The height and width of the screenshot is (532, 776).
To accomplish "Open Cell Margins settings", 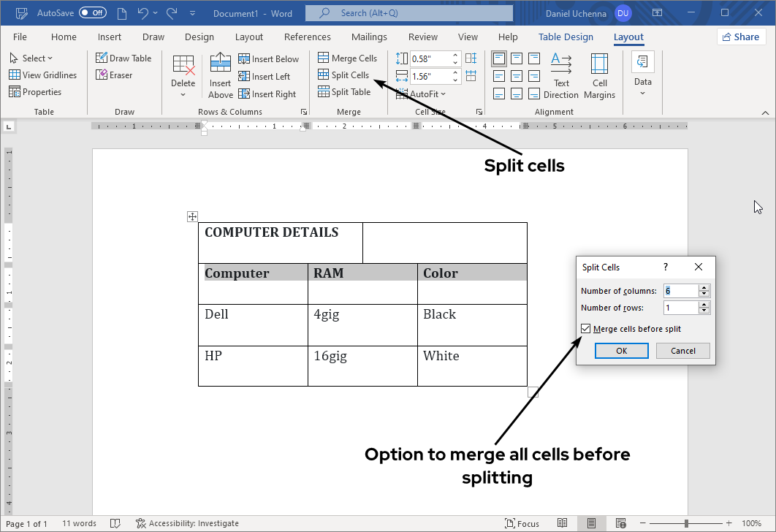I will (599, 75).
